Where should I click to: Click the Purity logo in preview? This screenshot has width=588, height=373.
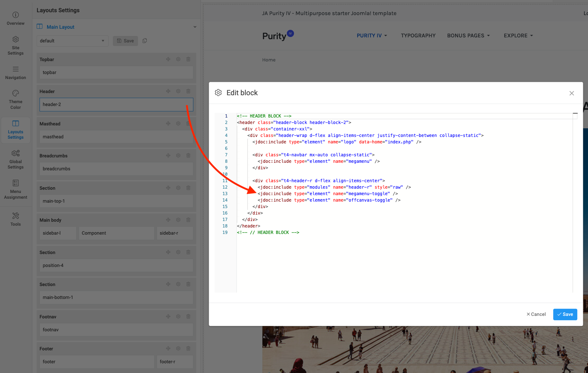[x=278, y=36]
